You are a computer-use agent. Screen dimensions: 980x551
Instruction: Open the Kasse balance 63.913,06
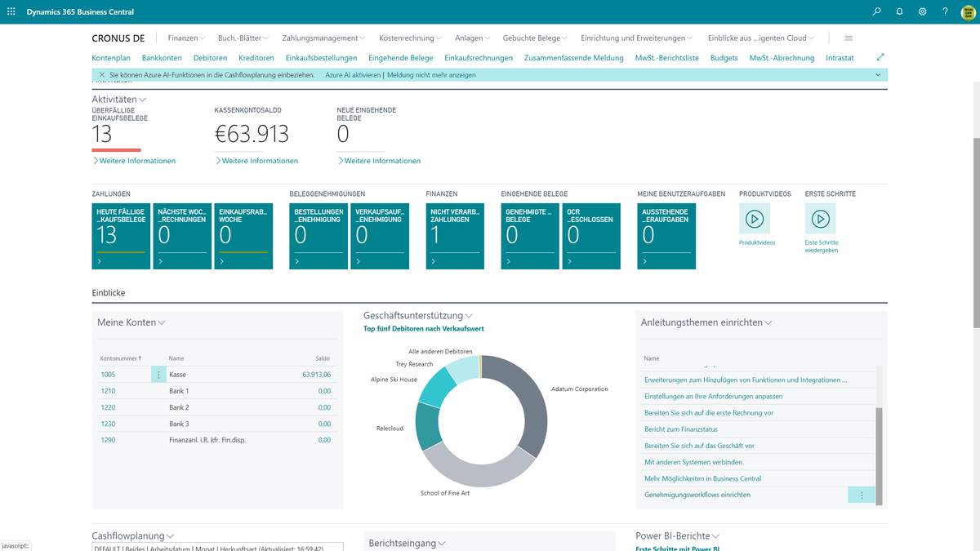[x=316, y=375]
